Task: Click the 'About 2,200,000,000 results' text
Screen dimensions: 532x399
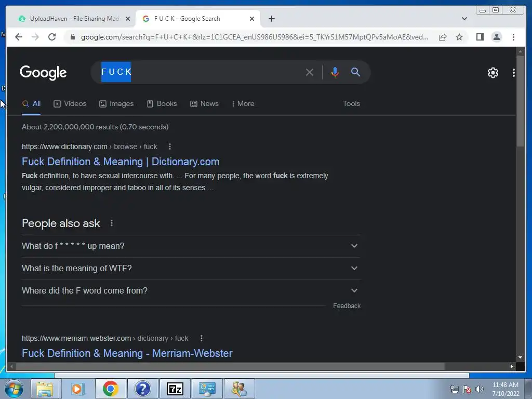Action: tap(95, 127)
